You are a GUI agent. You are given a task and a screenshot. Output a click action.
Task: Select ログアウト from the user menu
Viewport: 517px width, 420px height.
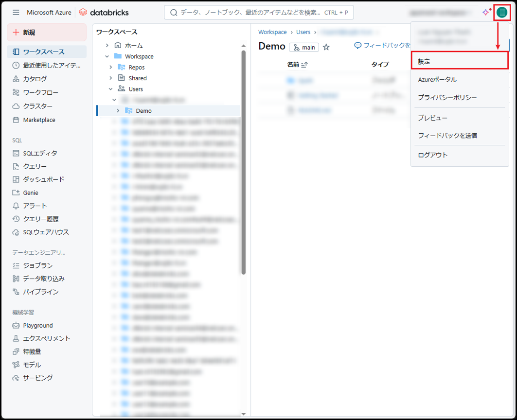point(460,155)
